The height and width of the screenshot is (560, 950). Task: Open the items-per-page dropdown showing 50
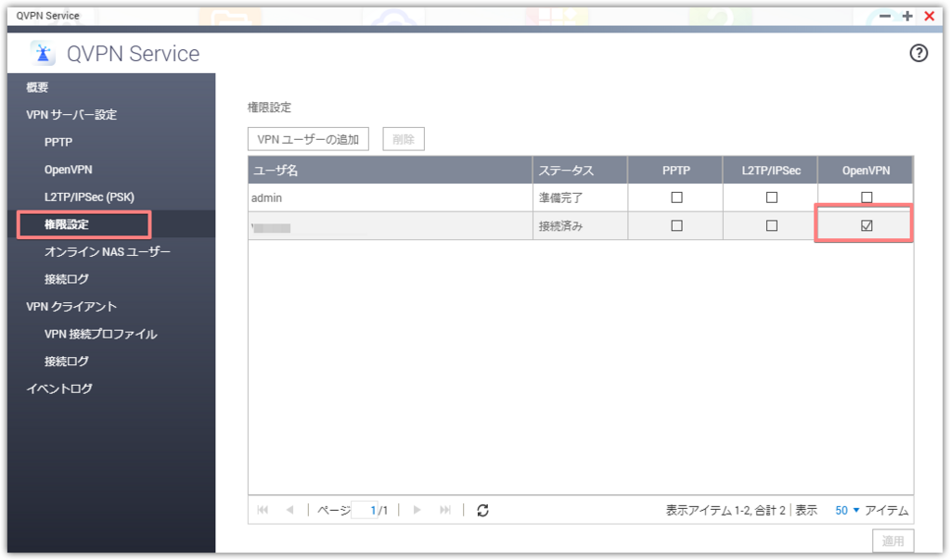coord(847,509)
